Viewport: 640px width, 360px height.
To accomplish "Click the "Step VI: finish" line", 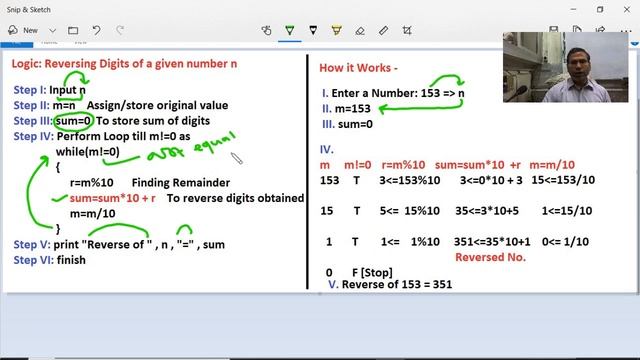I will 49,260.
